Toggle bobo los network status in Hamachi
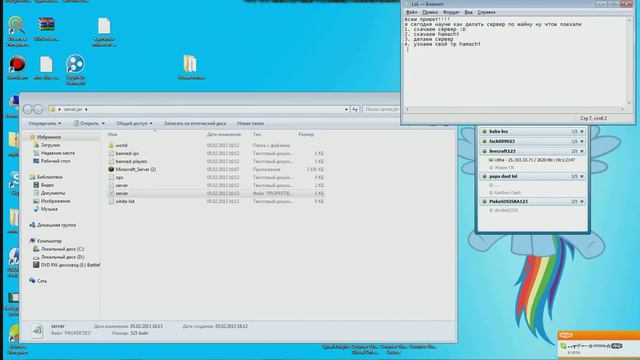The height and width of the screenshot is (360, 640). (x=484, y=131)
